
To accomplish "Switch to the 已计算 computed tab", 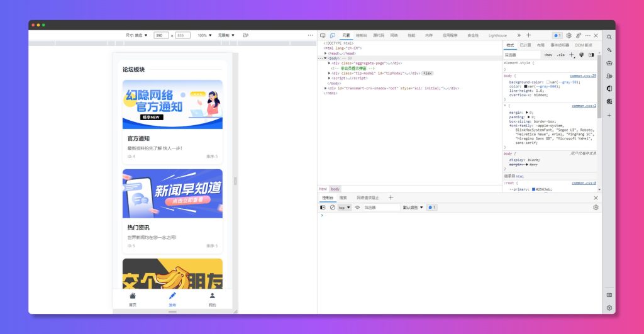I will tap(525, 45).
